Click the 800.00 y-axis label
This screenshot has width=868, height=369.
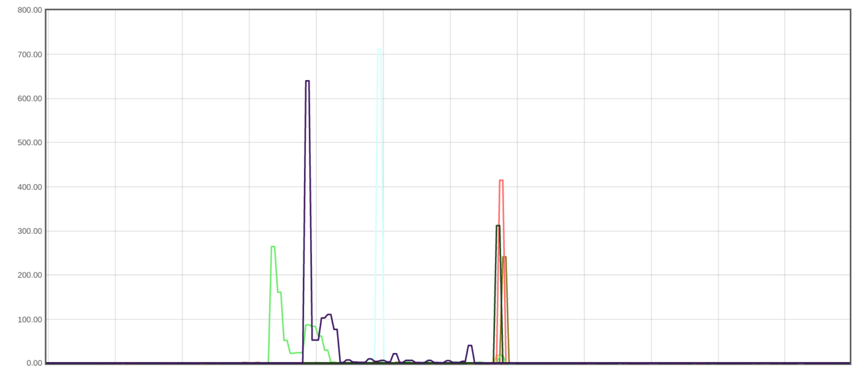pos(30,10)
